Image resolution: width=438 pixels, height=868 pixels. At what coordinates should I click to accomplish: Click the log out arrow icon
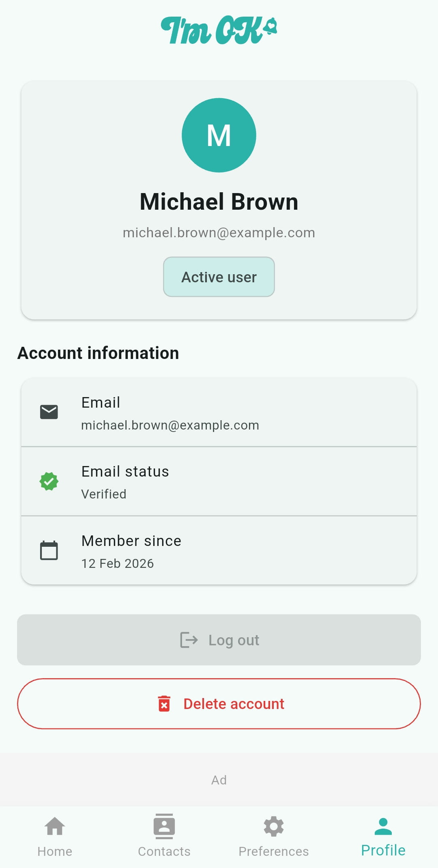coord(189,640)
